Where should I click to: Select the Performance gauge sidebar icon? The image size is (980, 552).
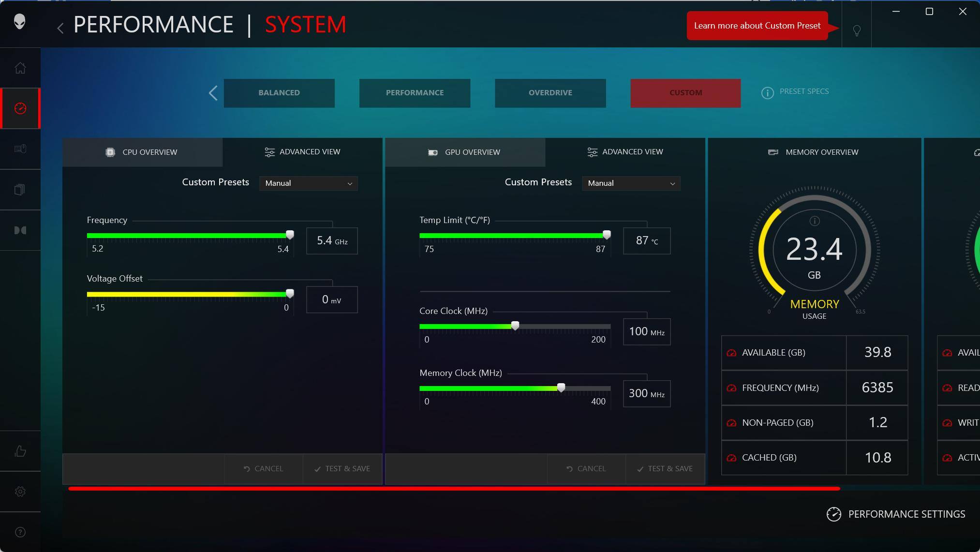coord(20,108)
